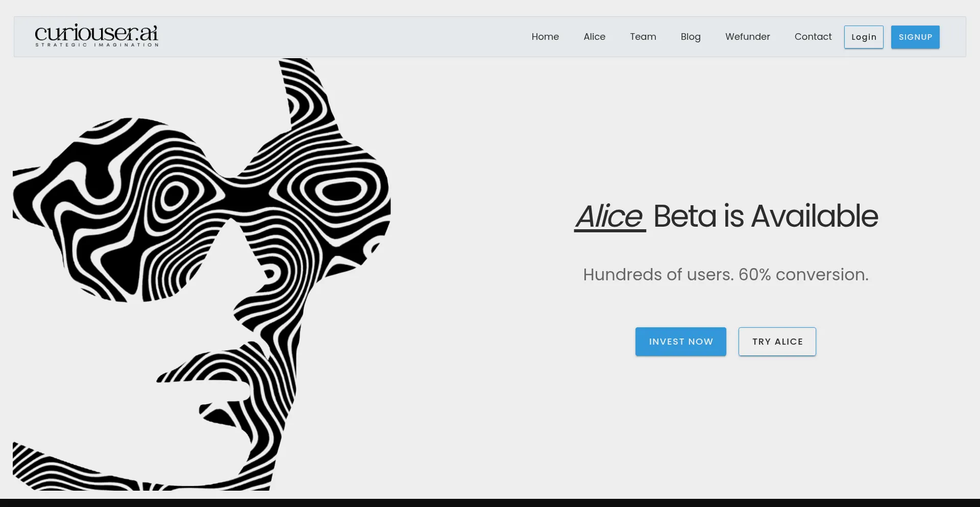Open the Team page

pos(643,37)
